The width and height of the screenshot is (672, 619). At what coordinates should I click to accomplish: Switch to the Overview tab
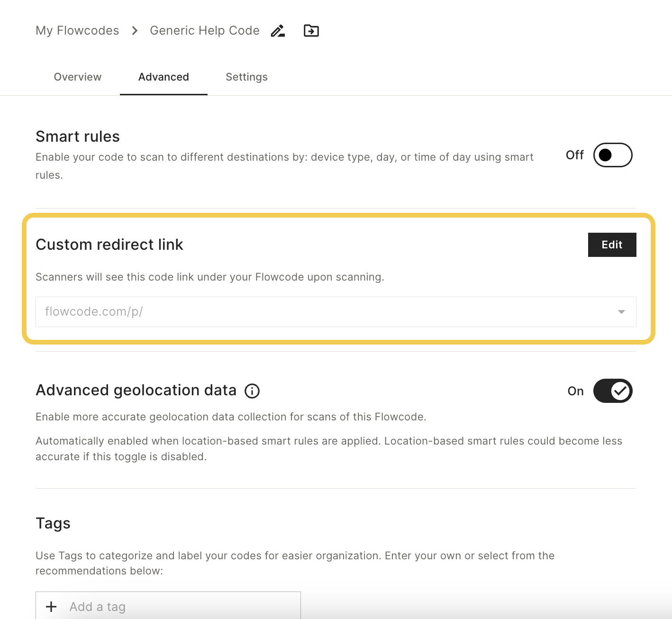point(78,77)
